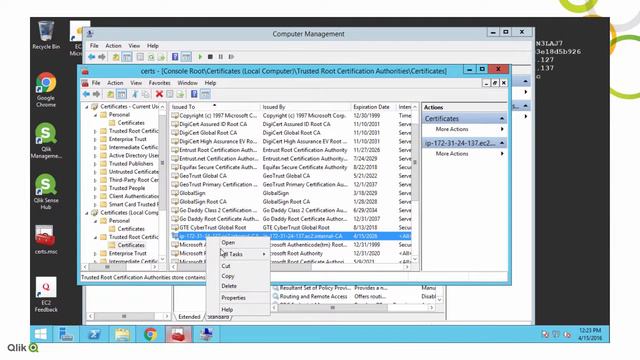
Task: Open the Action menu in certs console
Action: tap(115, 83)
